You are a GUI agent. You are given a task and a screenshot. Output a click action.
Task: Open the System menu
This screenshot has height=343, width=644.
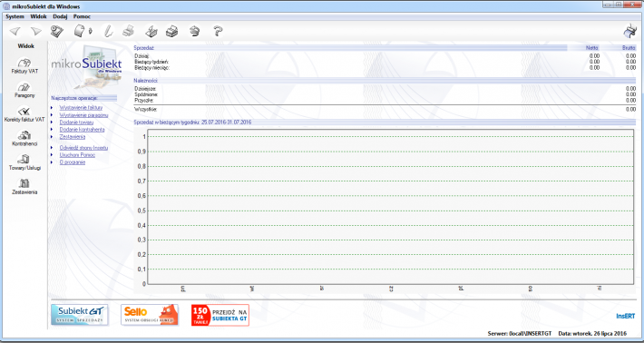pyautogui.click(x=15, y=17)
